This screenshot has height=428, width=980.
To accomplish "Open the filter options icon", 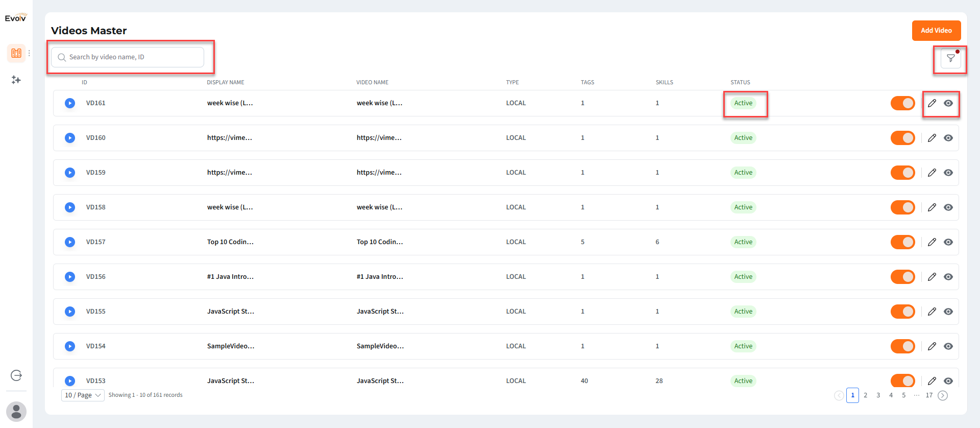I will pos(950,58).
